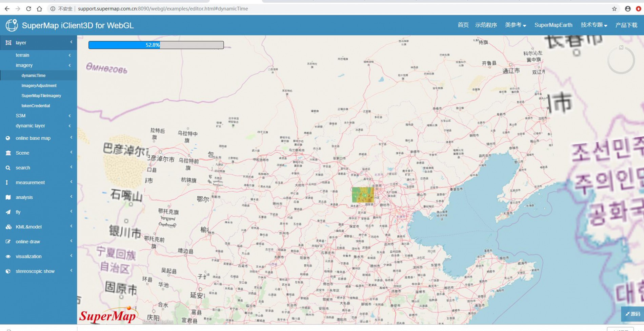Image resolution: width=644 pixels, height=331 pixels.
Task: Click the KML&model cubes icon
Action: point(8,227)
